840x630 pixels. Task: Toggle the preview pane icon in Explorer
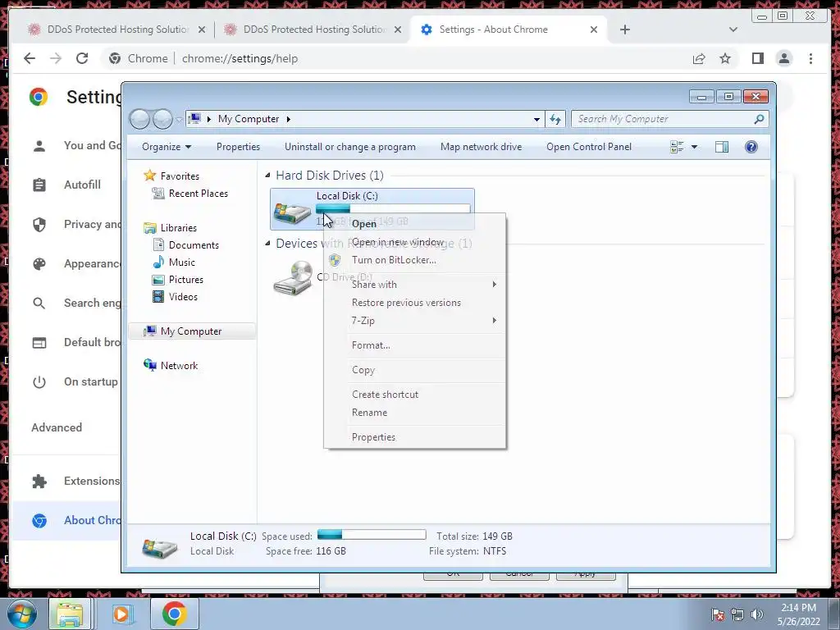pyautogui.click(x=722, y=147)
